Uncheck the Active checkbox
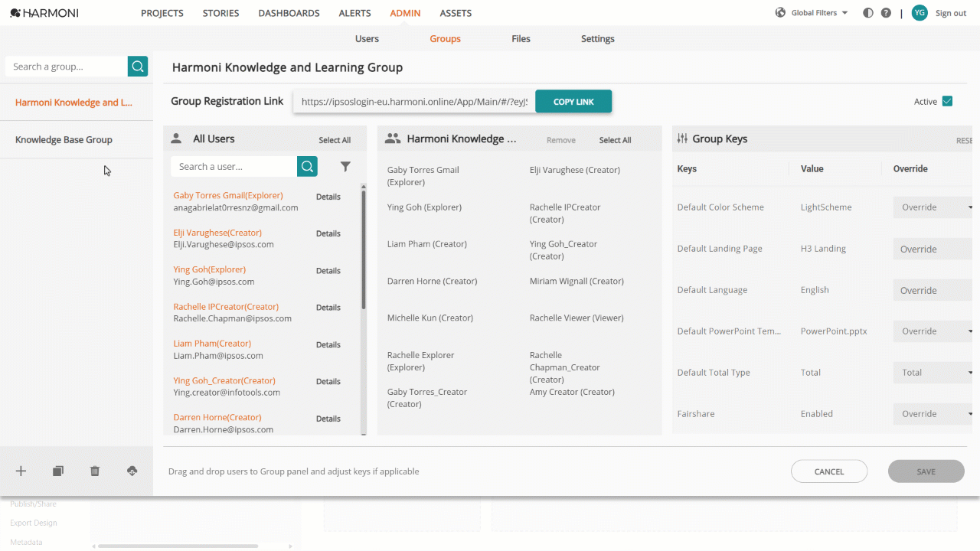This screenshot has width=980, height=551. click(947, 101)
